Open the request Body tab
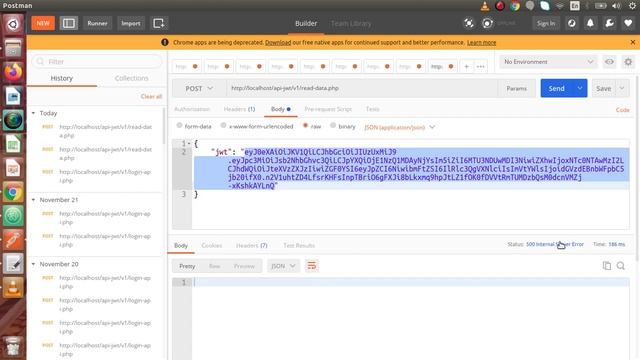 pyautogui.click(x=280, y=109)
